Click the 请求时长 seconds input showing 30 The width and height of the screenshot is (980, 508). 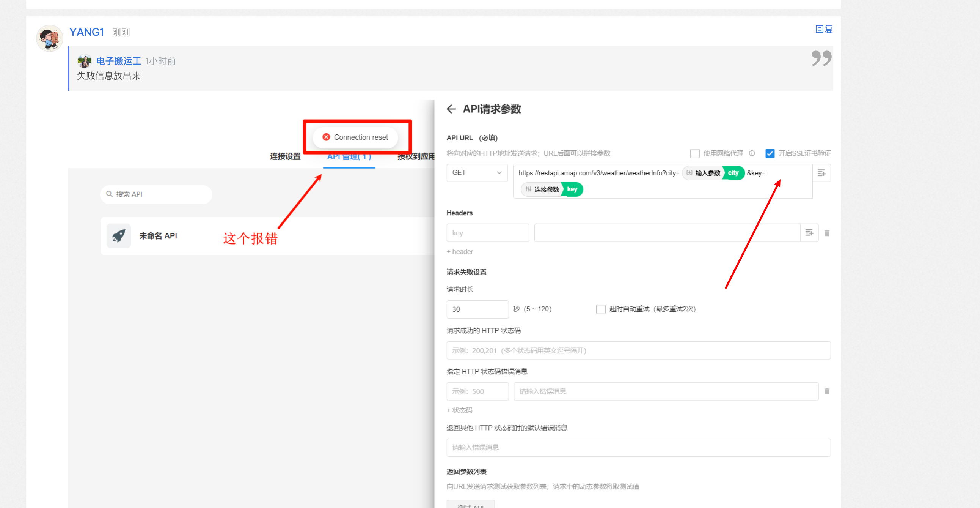coord(477,309)
